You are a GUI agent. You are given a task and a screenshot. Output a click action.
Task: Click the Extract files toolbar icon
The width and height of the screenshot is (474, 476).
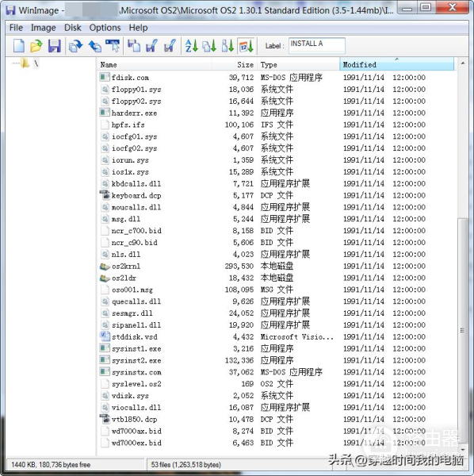[151, 46]
